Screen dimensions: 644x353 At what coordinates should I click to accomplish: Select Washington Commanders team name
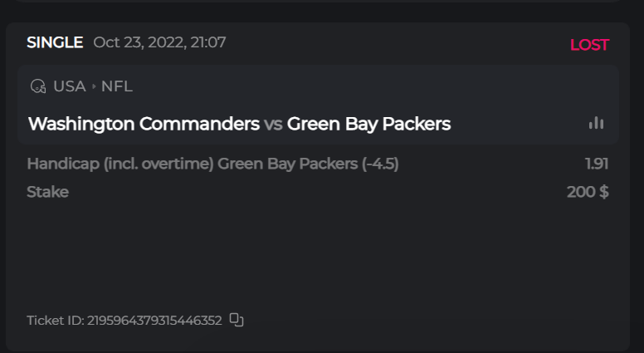tap(144, 124)
